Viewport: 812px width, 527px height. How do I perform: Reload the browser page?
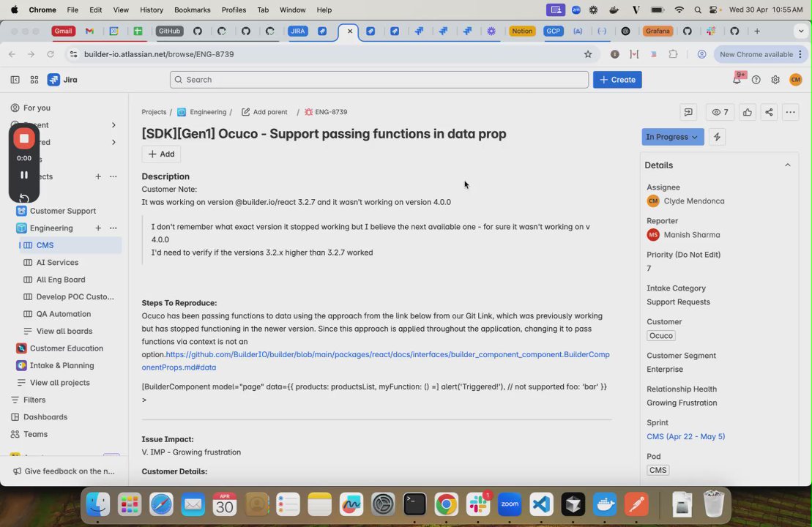[x=51, y=54]
